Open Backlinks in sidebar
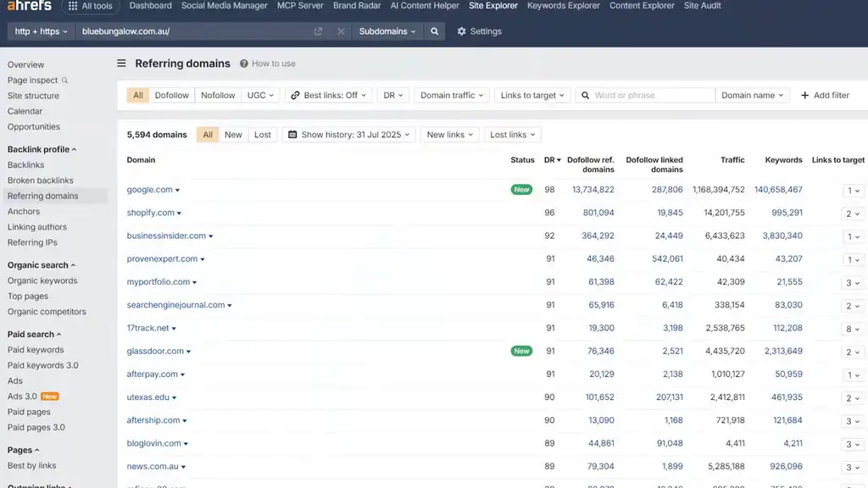Image resolution: width=868 pixels, height=488 pixels. coord(25,165)
